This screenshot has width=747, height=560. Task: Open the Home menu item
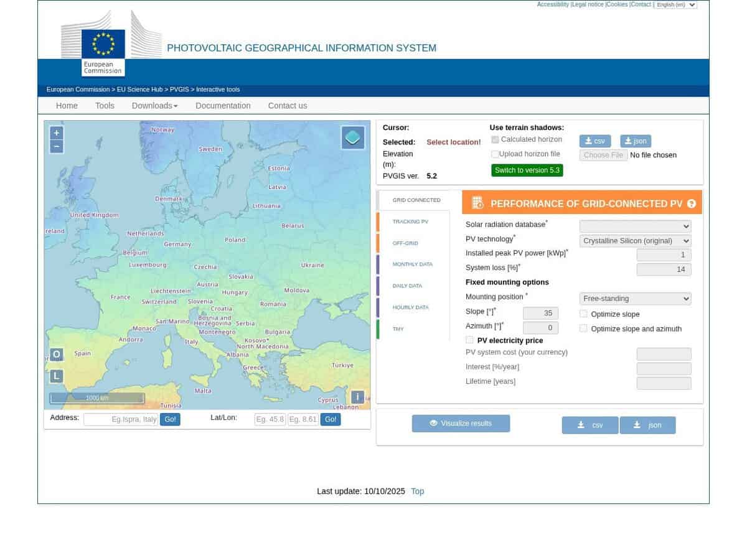click(x=67, y=106)
